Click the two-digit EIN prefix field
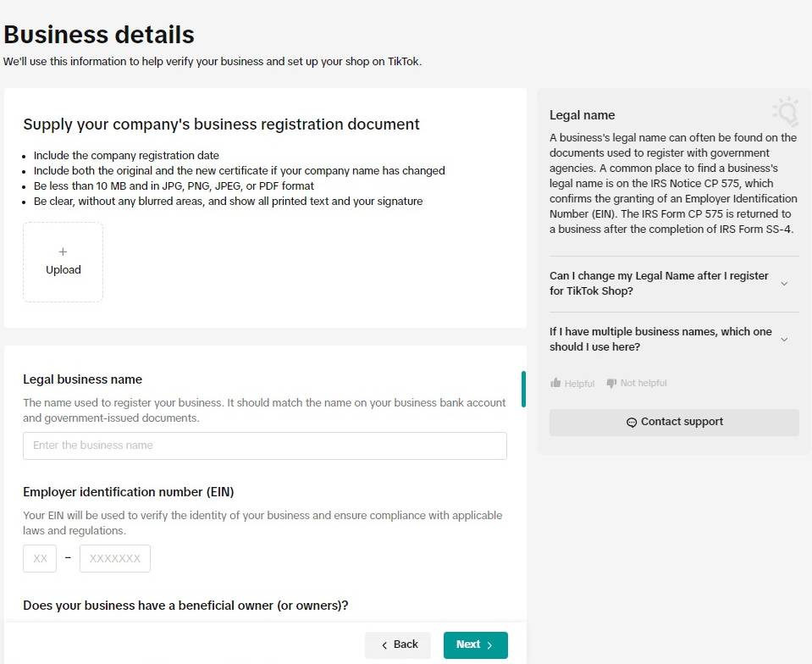This screenshot has width=812, height=664. (x=40, y=559)
